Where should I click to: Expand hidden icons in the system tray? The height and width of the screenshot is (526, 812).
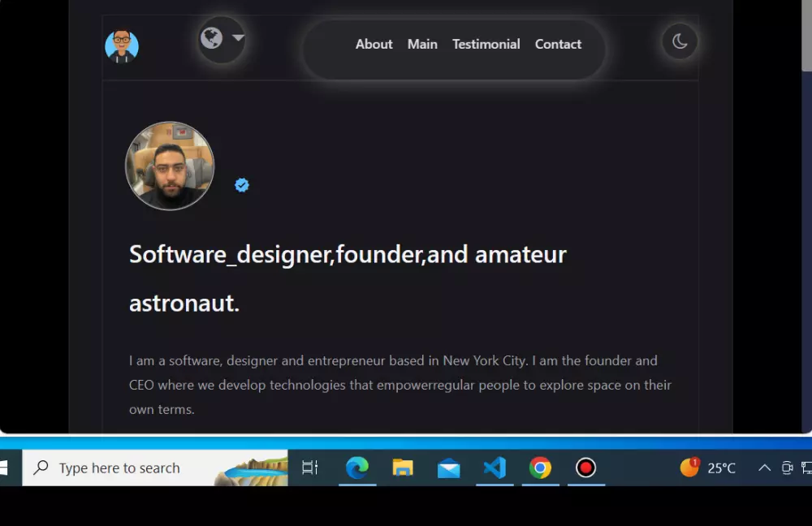click(764, 468)
